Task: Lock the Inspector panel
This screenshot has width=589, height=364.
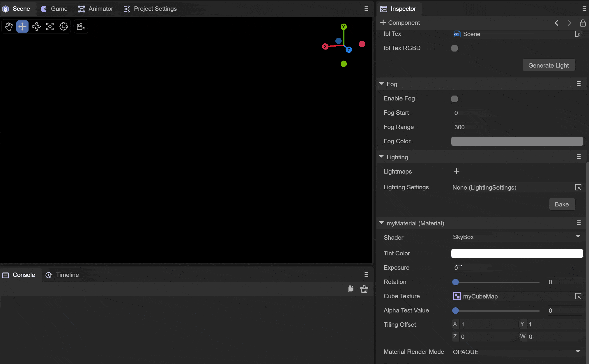Action: pyautogui.click(x=583, y=23)
